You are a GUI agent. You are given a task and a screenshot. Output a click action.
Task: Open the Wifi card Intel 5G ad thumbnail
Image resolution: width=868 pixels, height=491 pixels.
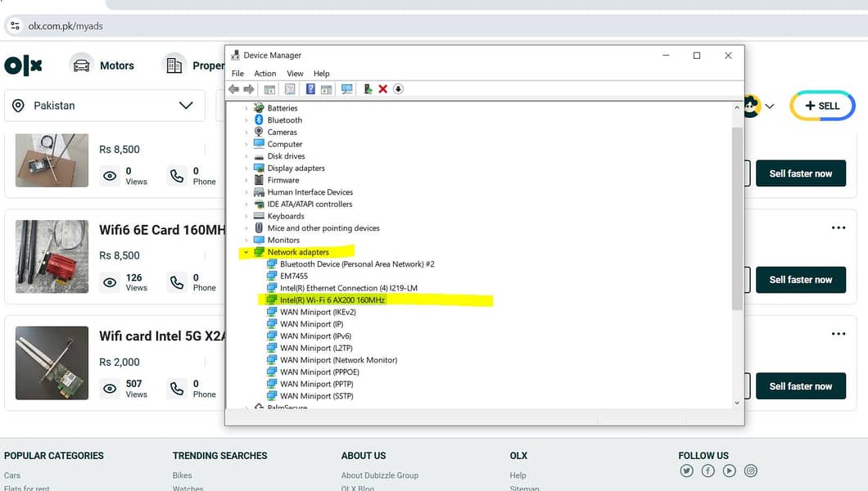pyautogui.click(x=52, y=363)
